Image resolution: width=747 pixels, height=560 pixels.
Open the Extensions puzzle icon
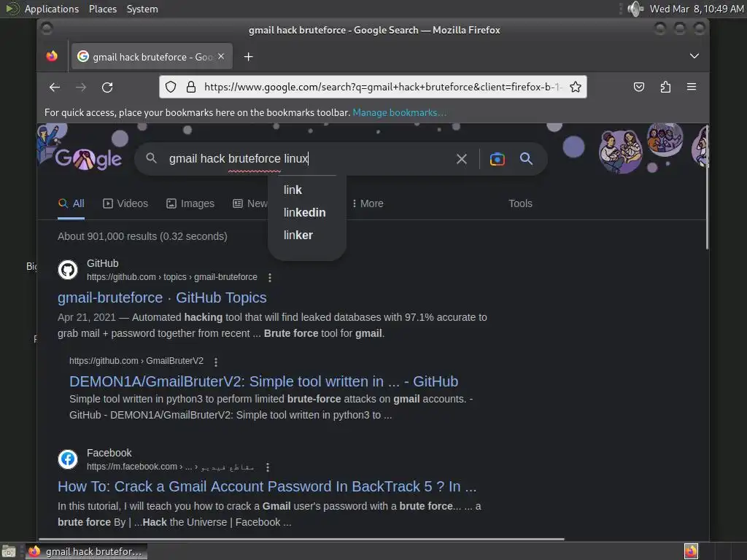coord(665,87)
